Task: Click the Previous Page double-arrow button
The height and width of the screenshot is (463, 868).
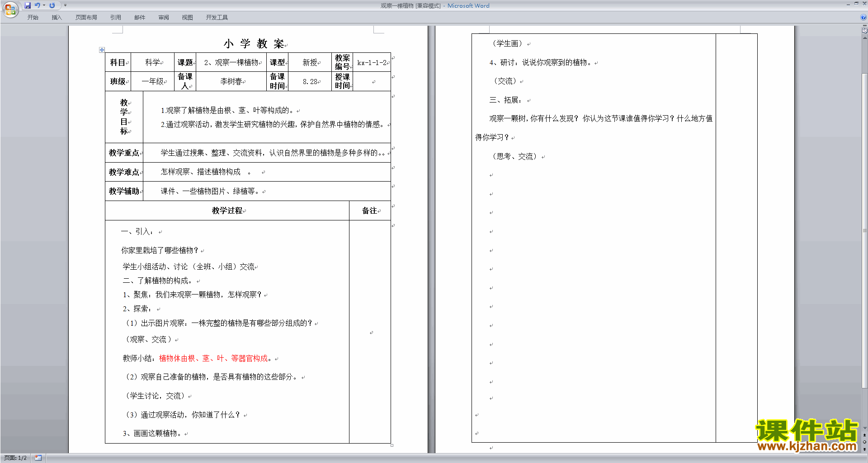Action: tap(864, 435)
